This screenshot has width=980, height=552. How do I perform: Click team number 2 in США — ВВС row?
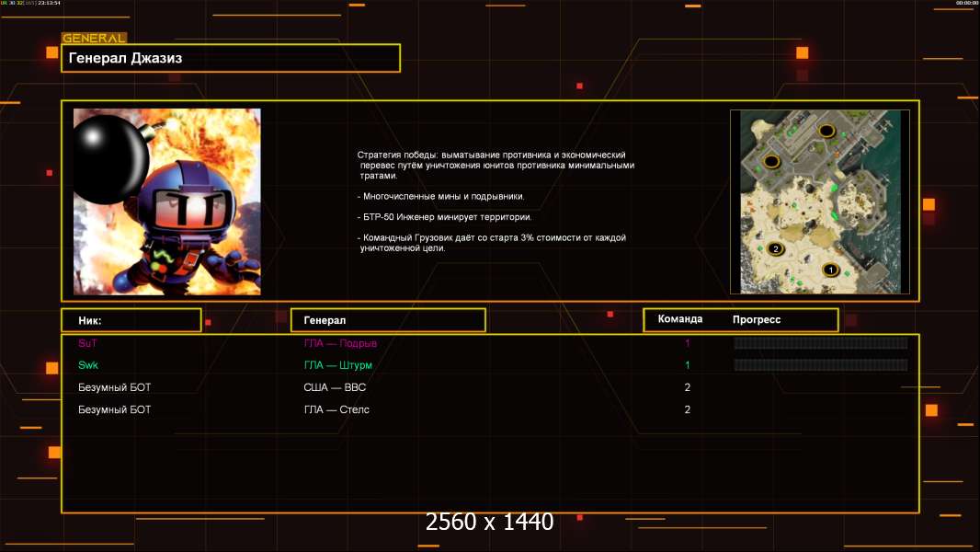click(688, 387)
